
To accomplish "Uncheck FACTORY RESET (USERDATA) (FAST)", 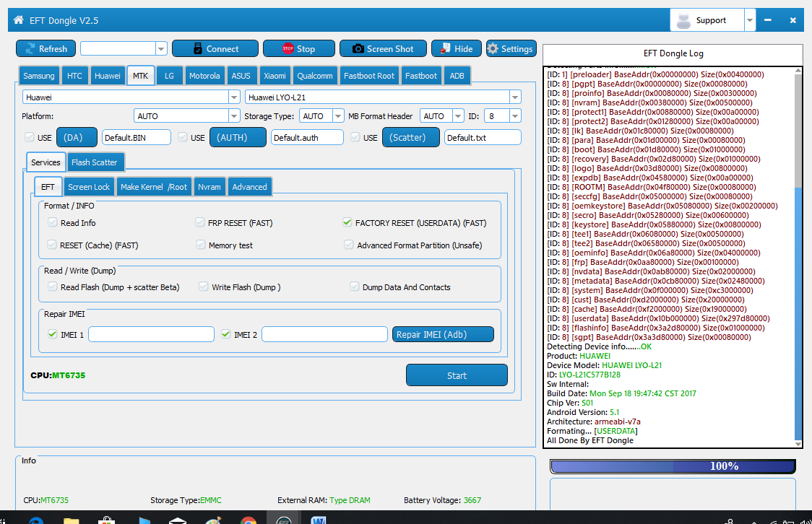I will (x=347, y=222).
